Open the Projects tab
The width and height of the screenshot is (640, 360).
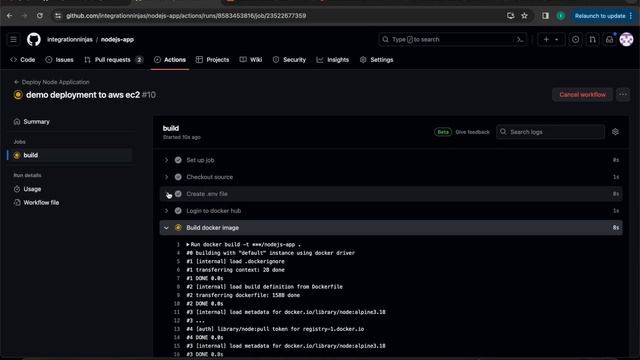pos(212,60)
